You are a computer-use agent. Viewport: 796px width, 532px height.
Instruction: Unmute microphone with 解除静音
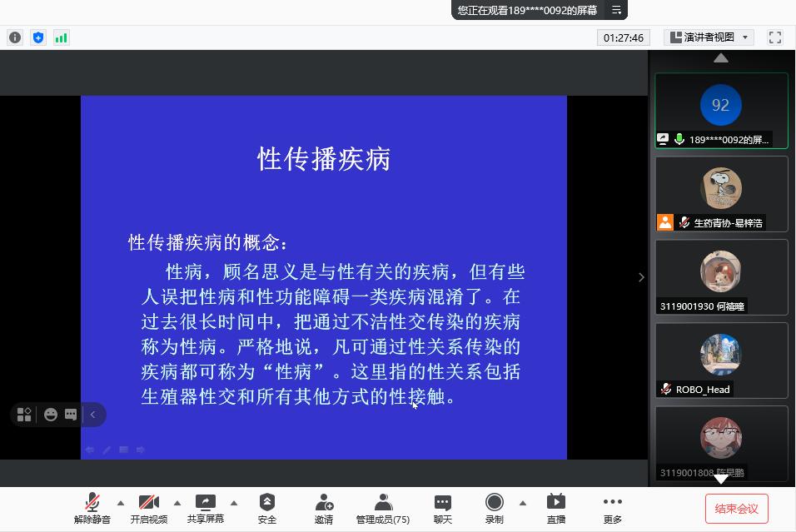coord(92,508)
